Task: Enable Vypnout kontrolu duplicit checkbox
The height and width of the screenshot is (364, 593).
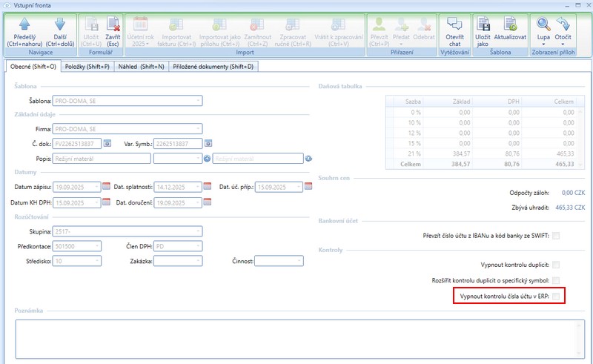Action: tap(556, 264)
